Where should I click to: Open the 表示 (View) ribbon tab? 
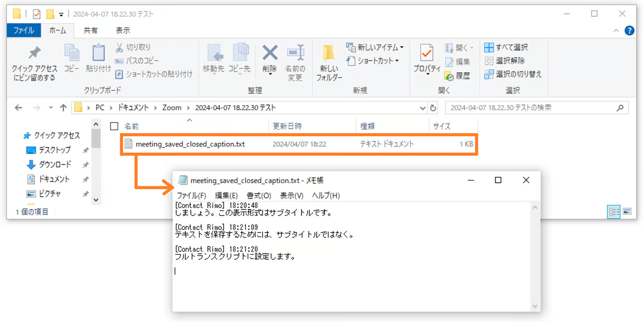(x=123, y=31)
